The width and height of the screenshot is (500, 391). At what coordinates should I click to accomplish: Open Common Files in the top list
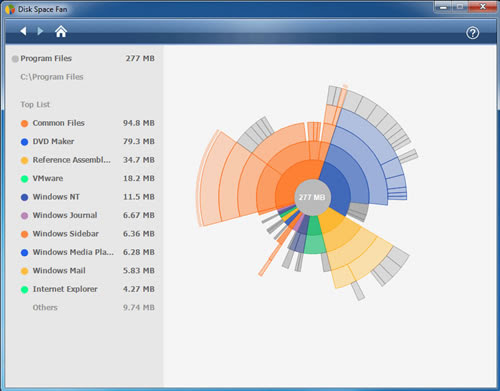click(88, 123)
